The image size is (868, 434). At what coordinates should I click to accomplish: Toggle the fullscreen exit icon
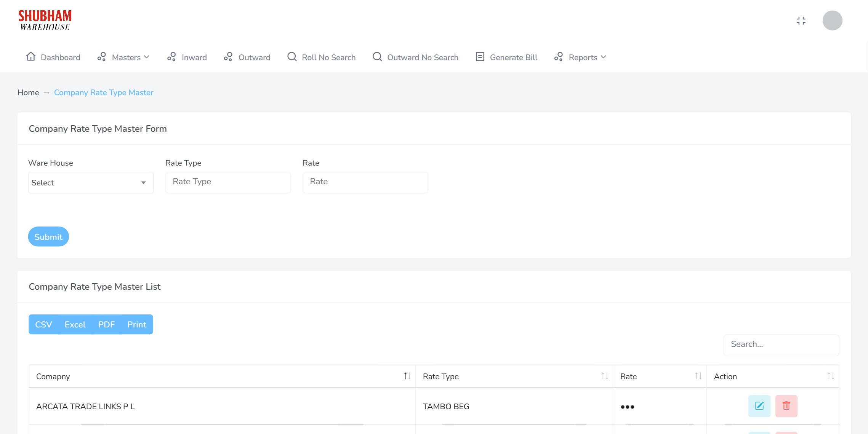point(801,21)
